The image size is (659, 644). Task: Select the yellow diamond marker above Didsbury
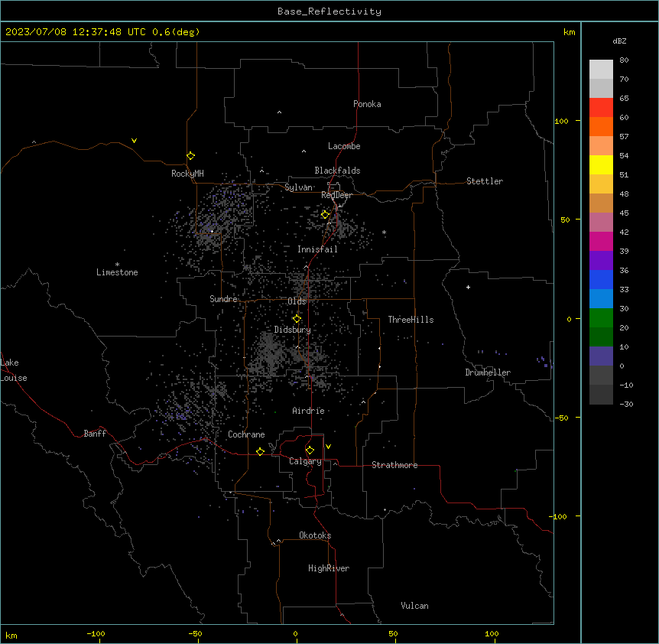tap(297, 319)
